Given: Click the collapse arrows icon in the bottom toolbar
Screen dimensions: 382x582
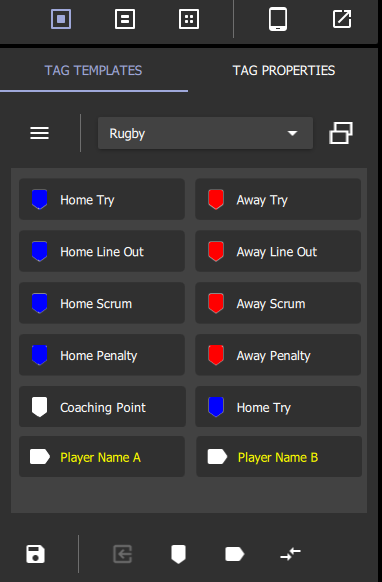Looking at the screenshot, I should [x=291, y=554].
